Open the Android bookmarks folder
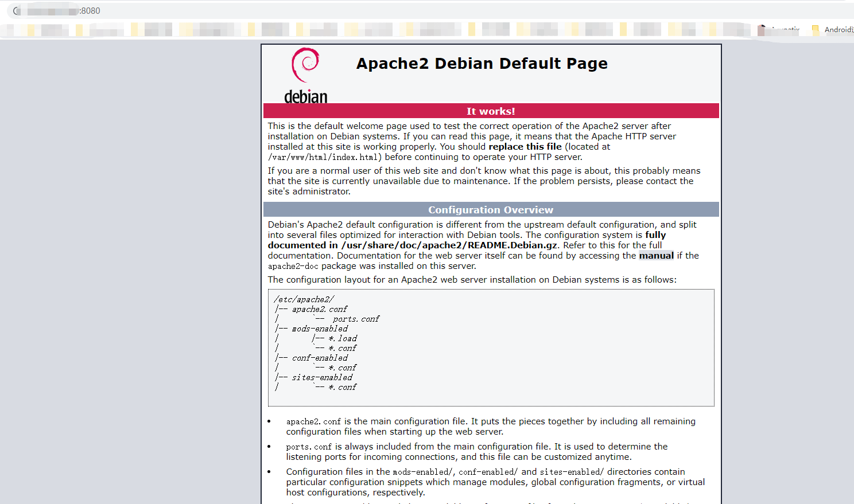854x504 pixels. click(833, 30)
